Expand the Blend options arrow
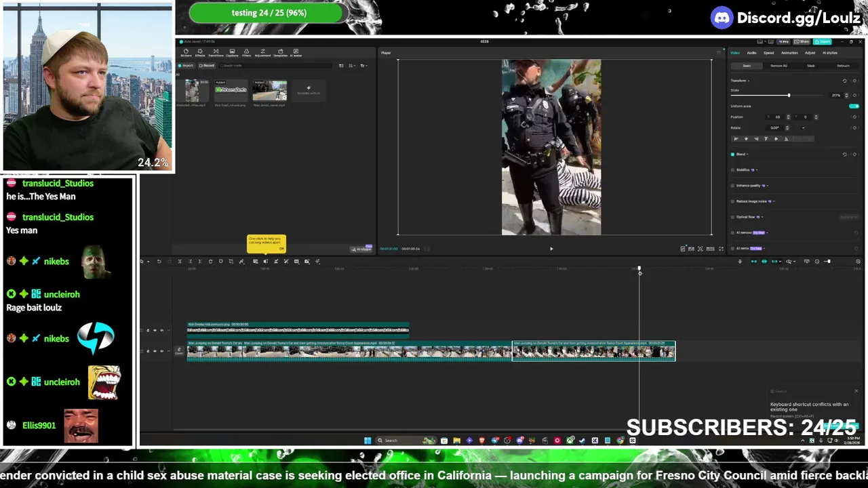Viewport: 868px width, 488px height. click(747, 154)
